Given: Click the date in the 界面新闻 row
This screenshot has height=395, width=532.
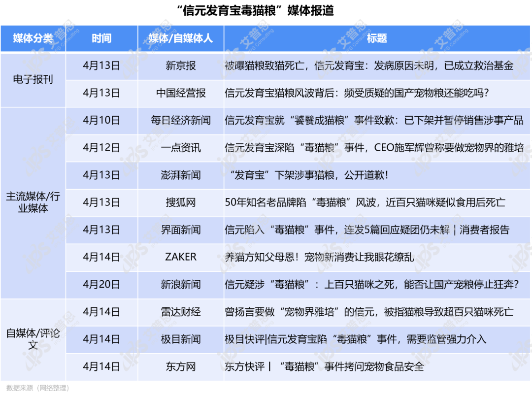Looking at the screenshot, I should pyautogui.click(x=101, y=230).
